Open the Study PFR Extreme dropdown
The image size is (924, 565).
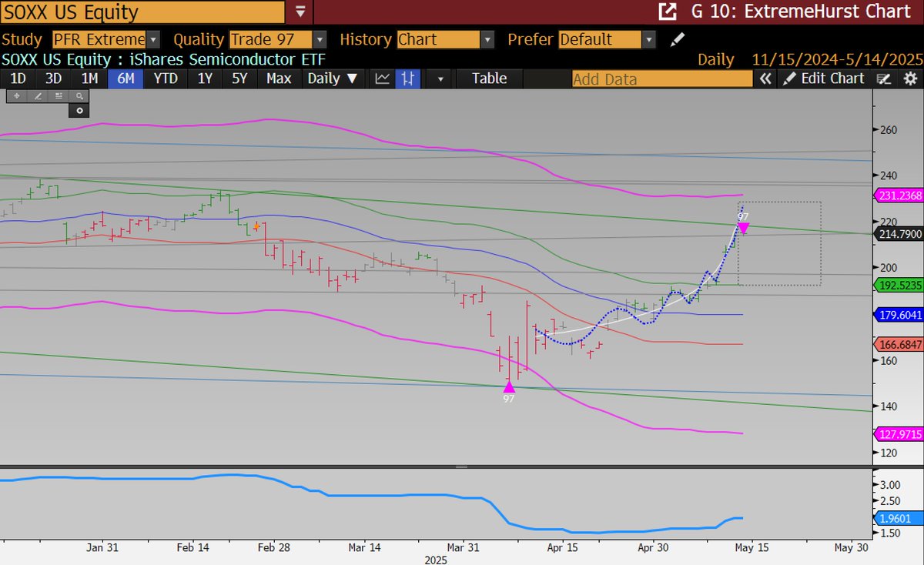coord(153,39)
